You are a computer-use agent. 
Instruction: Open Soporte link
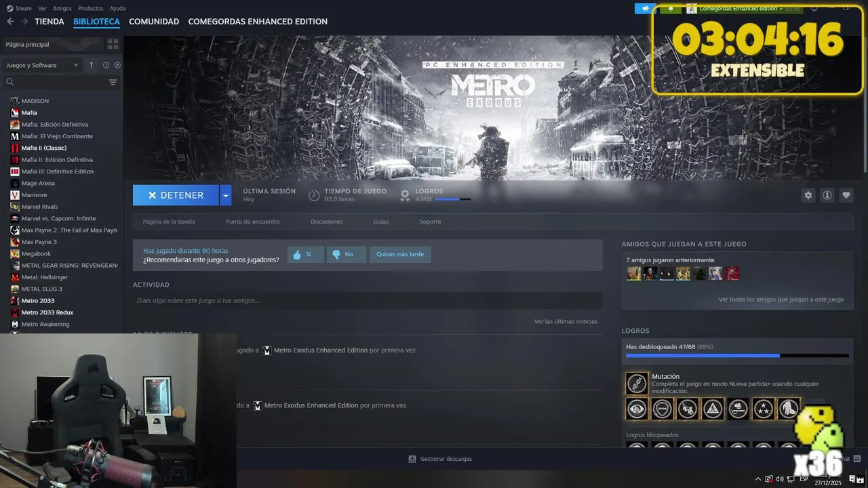pyautogui.click(x=430, y=222)
